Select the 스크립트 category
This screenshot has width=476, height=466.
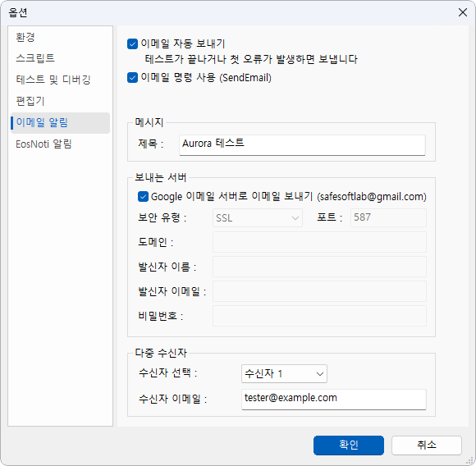tap(35, 58)
